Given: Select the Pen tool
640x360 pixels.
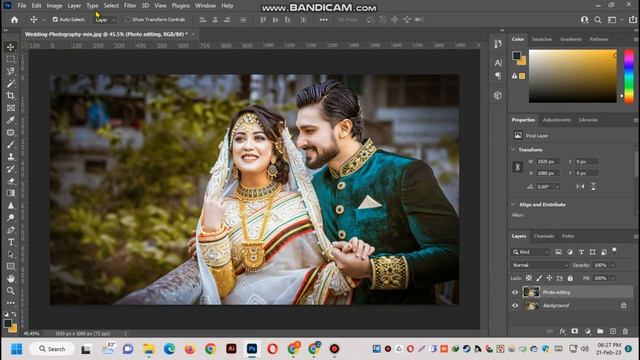Looking at the screenshot, I should pyautogui.click(x=11, y=230).
